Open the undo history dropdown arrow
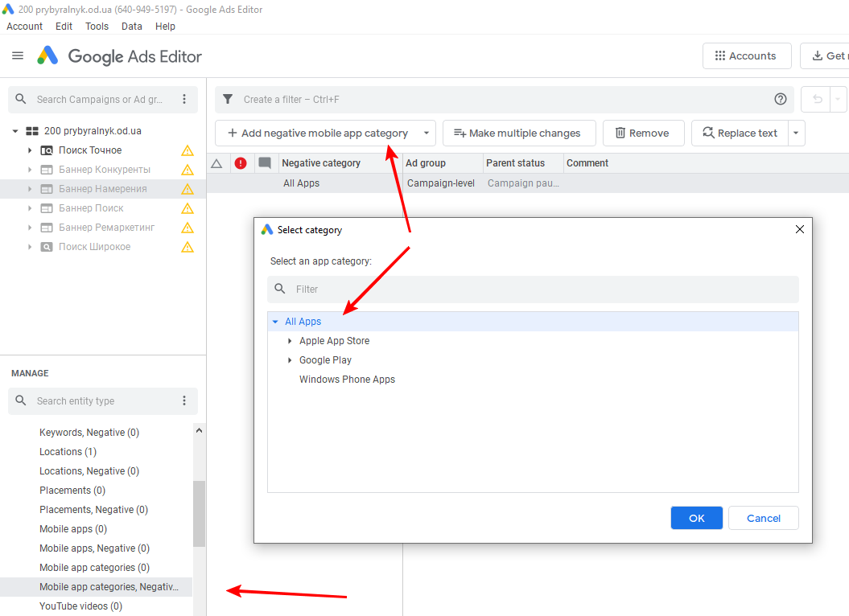Screen dimensions: 849x616 click(838, 99)
